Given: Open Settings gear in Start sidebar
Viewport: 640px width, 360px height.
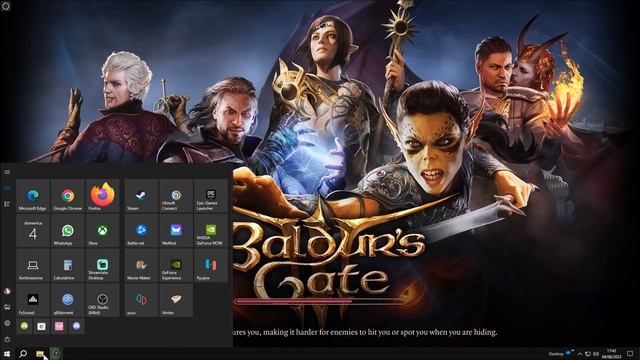Looking at the screenshot, I should coord(7,323).
